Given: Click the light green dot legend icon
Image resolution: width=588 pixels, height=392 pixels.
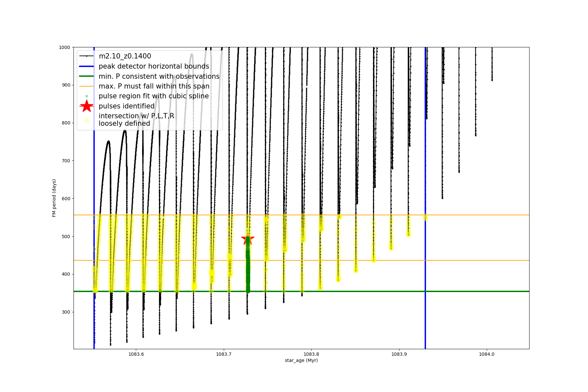Looking at the screenshot, I should click(87, 96).
